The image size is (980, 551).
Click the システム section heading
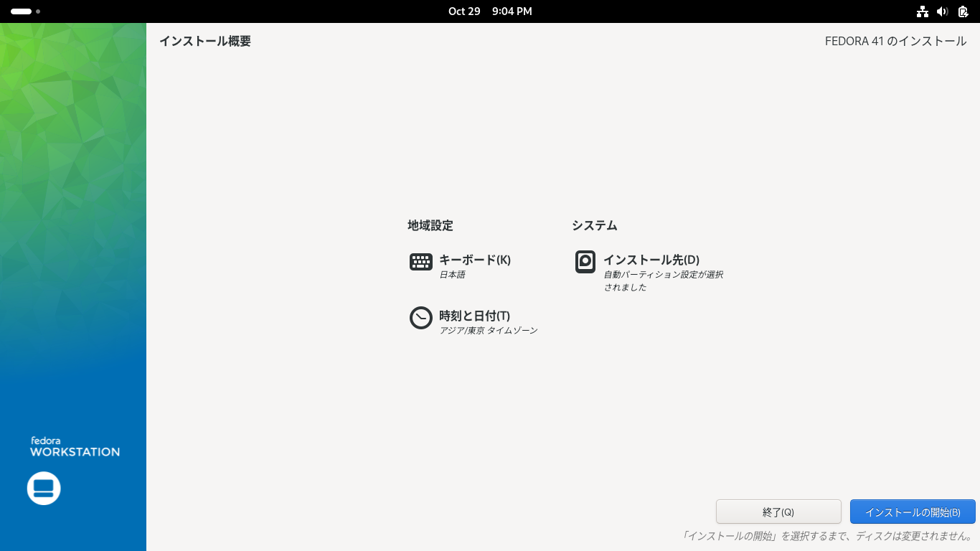coord(595,225)
